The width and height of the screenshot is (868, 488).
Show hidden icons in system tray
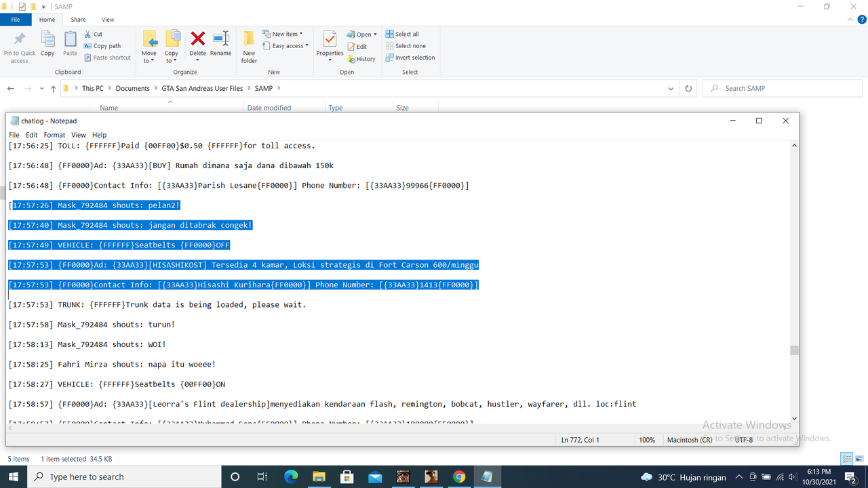[738, 477]
